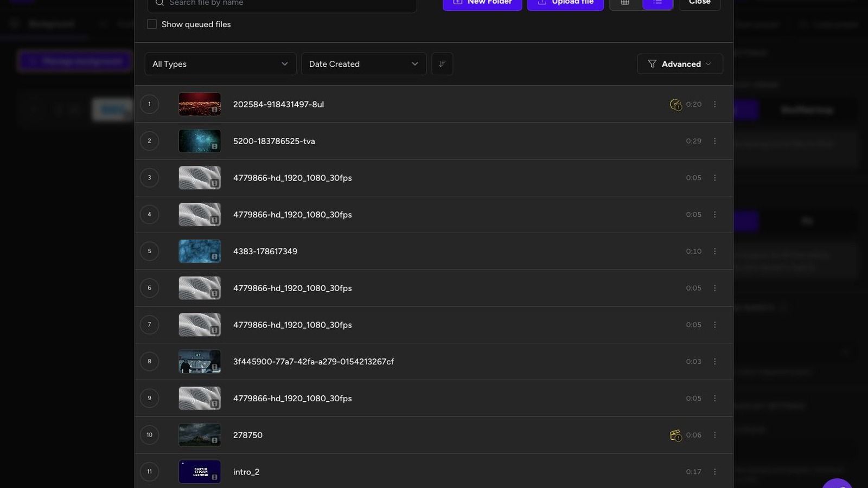Open options menu for 202584-918431497-8ul
Image resolution: width=868 pixels, height=488 pixels.
tap(714, 104)
